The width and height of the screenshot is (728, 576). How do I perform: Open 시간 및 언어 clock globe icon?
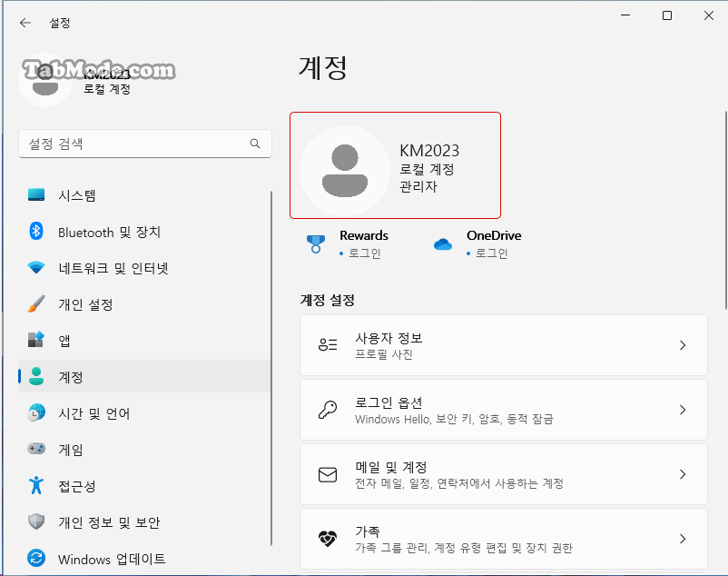[36, 412]
